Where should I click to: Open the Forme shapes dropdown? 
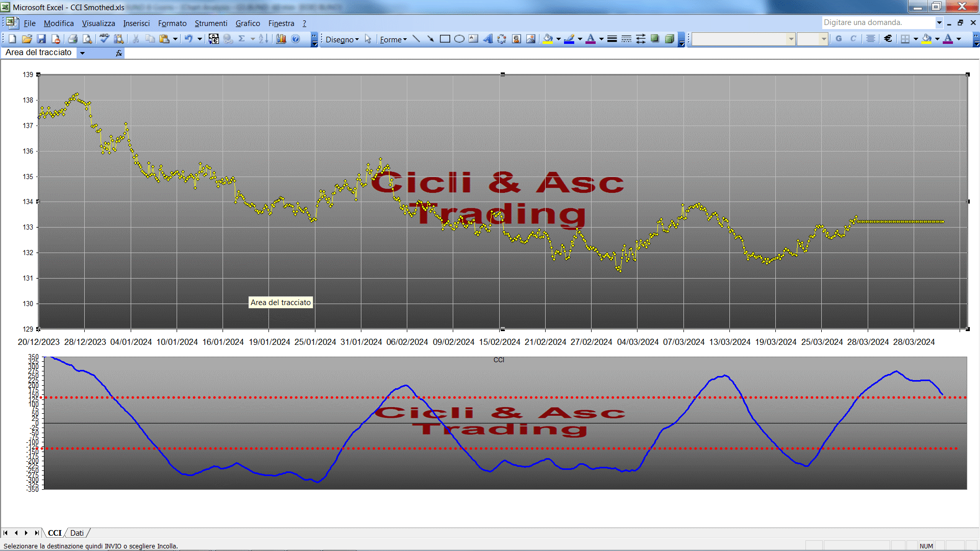tap(394, 39)
